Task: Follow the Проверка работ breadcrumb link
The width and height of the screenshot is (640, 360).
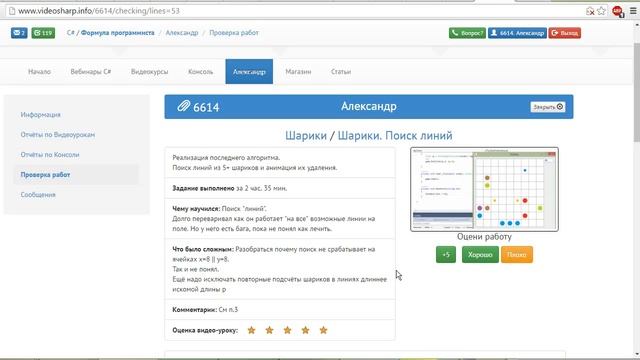Action: click(234, 33)
